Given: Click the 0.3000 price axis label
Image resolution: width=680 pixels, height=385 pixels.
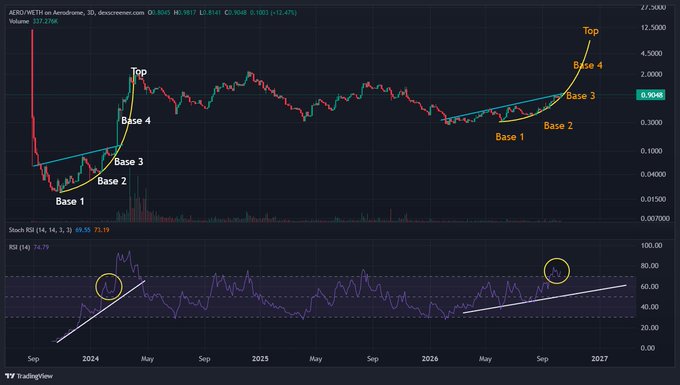Looking at the screenshot, I should coord(652,123).
